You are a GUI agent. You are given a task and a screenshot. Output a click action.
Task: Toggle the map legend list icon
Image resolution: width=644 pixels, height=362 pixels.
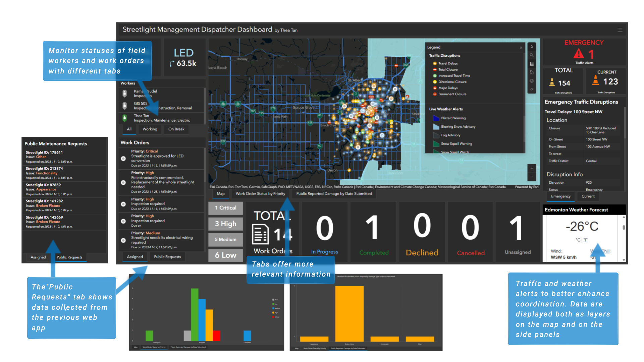pos(532,64)
